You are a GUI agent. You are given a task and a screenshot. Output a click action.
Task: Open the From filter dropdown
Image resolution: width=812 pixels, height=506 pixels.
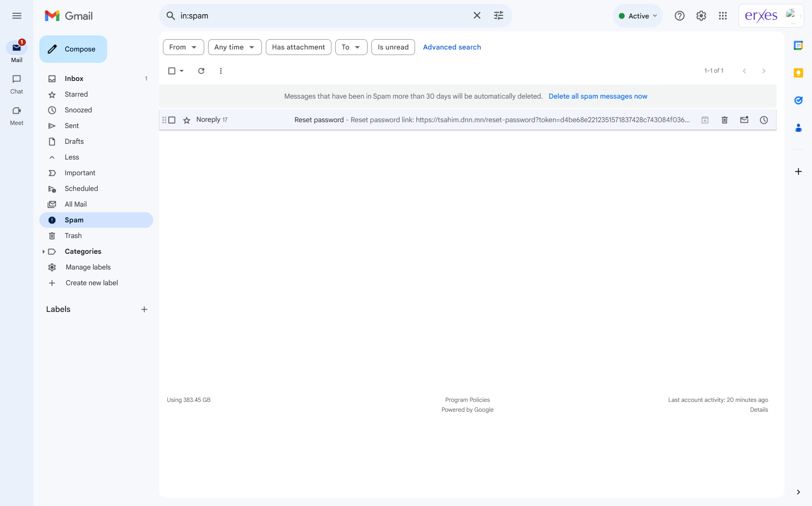(x=183, y=47)
